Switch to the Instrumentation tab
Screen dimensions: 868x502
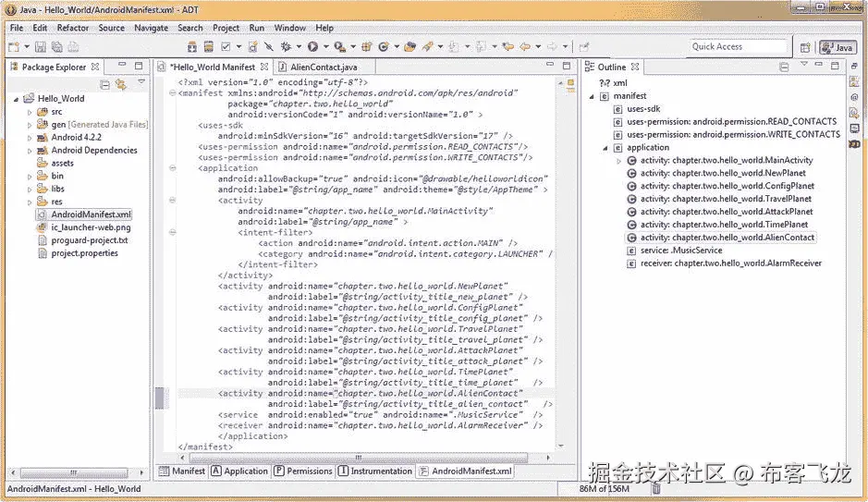click(375, 471)
